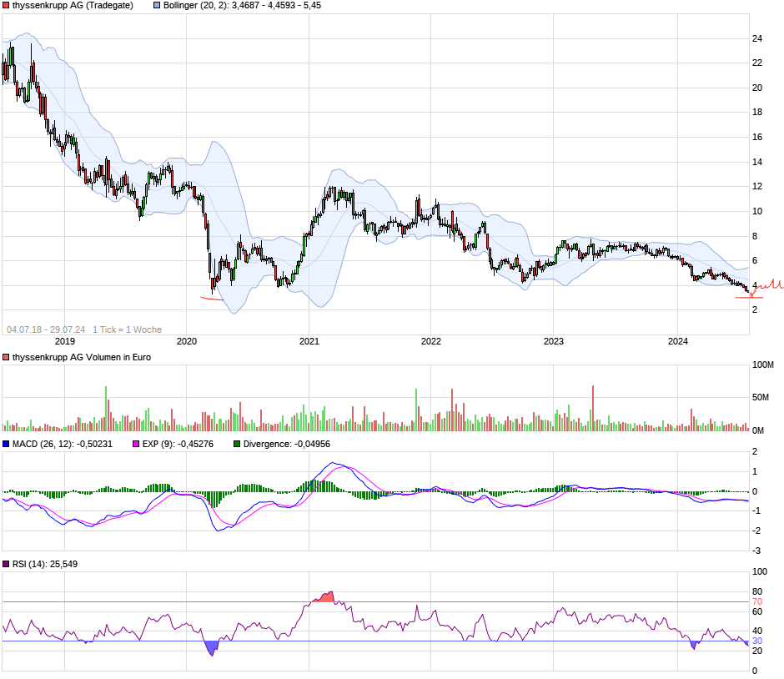Click the purple RSI legend square
Image resolution: width=784 pixels, height=679 pixels.
point(6,564)
